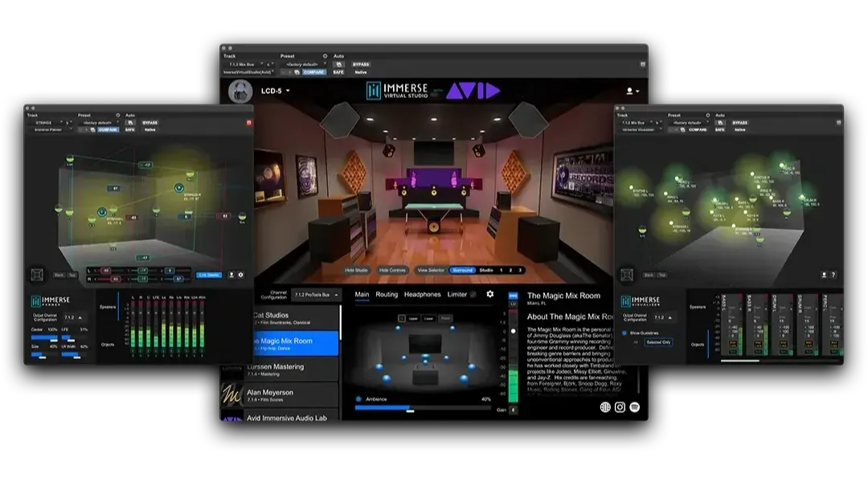The width and height of the screenshot is (868, 494).
Task: Toggle BYPASS in the Virtual Studio header
Action: [x=361, y=64]
